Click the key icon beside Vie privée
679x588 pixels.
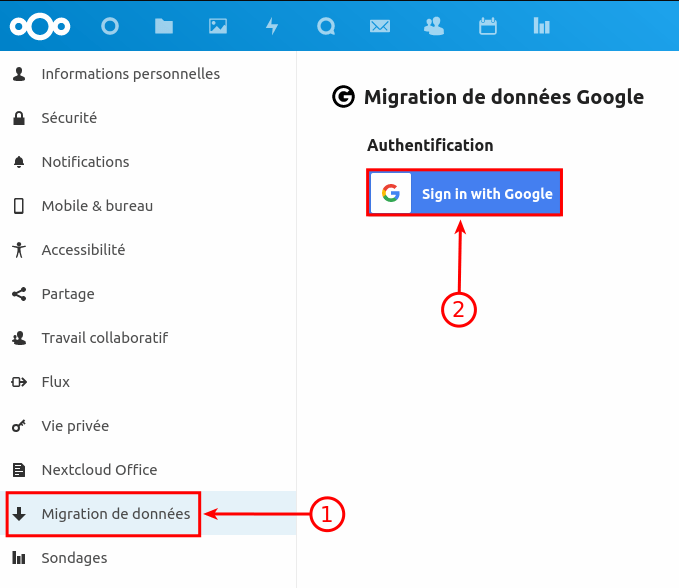[19, 426]
